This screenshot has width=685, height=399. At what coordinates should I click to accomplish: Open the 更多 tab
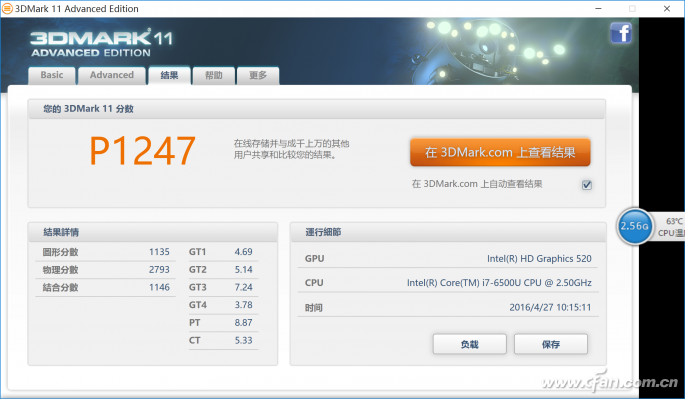coord(258,75)
